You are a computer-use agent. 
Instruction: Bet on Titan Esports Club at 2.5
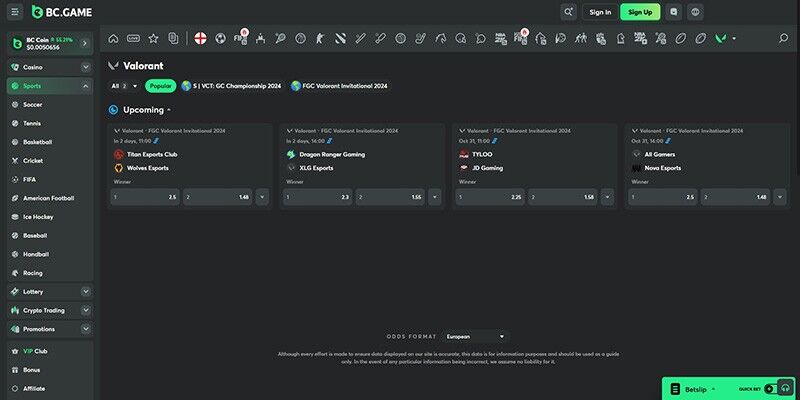coord(145,197)
